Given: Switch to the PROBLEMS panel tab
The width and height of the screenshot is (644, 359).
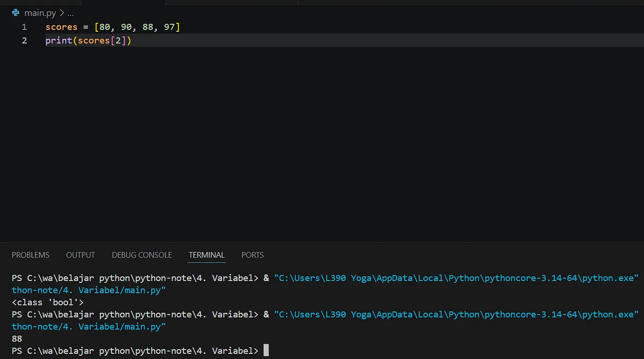Looking at the screenshot, I should [30, 255].
